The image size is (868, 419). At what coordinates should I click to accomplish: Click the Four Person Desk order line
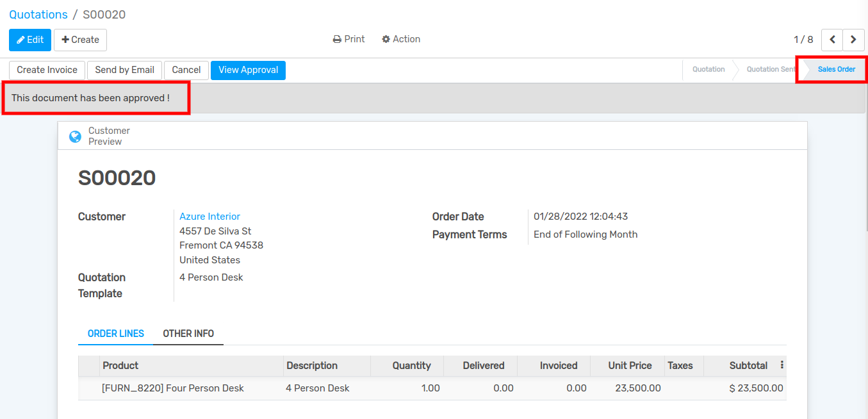173,388
